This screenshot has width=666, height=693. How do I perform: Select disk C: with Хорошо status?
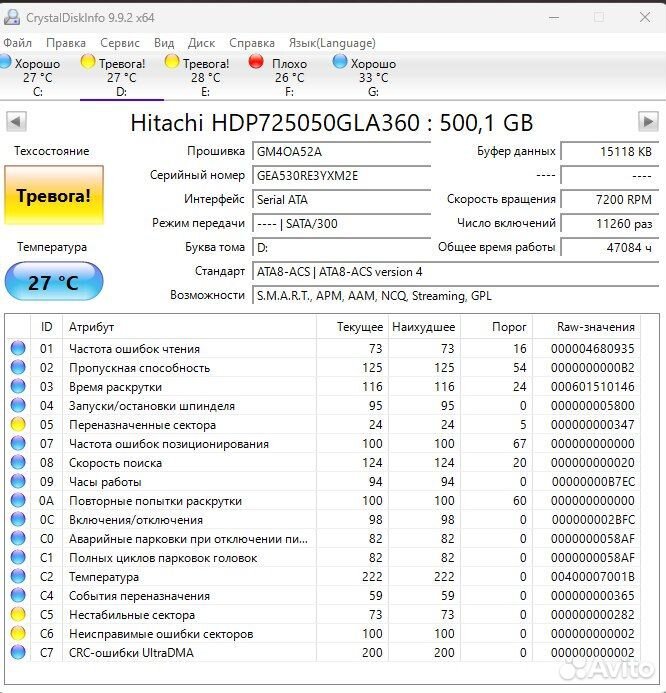(x=38, y=77)
